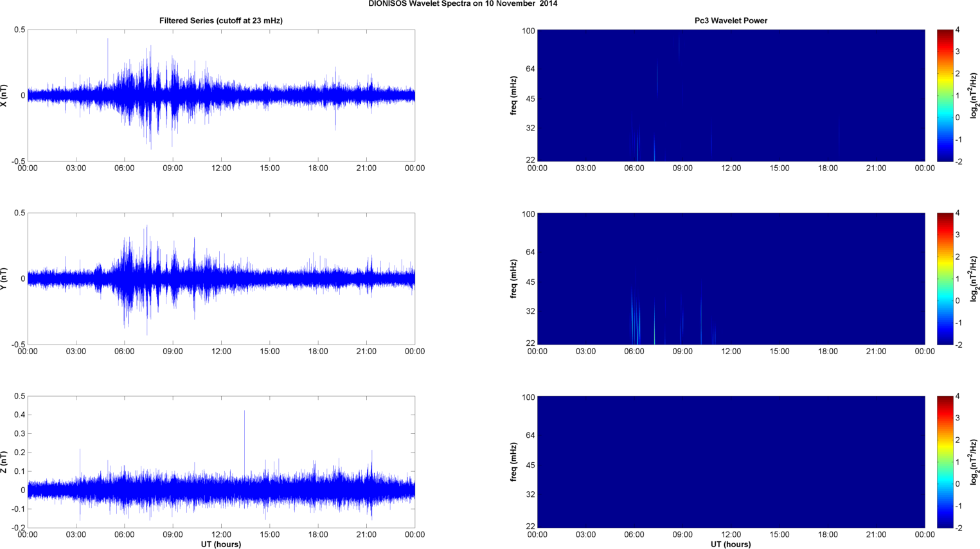Click the DIONISOS Wavelet Spectra figure title

(x=463, y=4)
